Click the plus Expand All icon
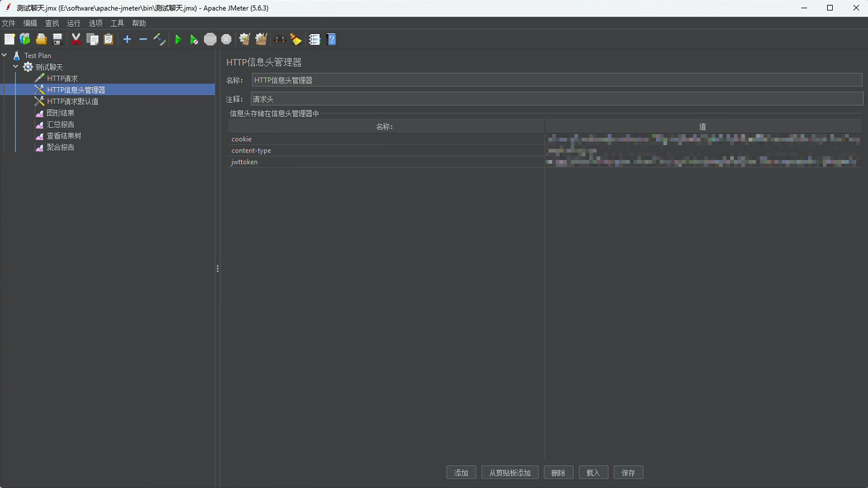 (x=127, y=40)
